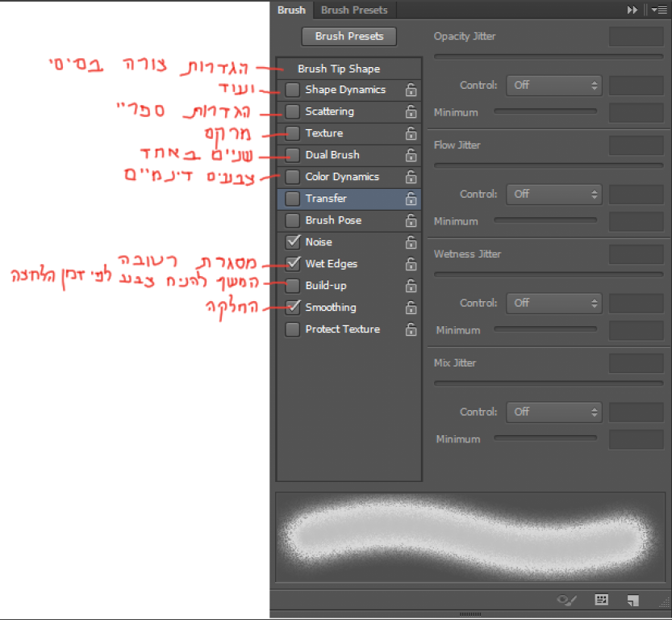
Task: Enable the Color Dynamics checkbox
Action: coord(292,177)
